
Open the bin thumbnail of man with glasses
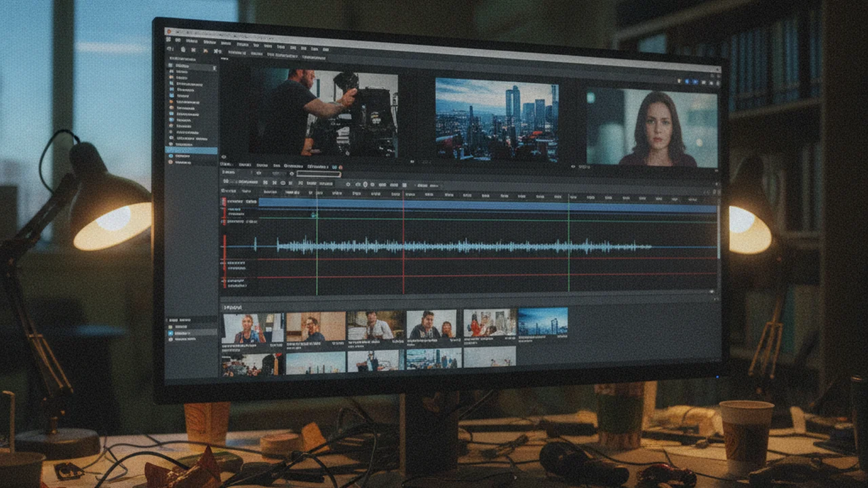click(315, 327)
